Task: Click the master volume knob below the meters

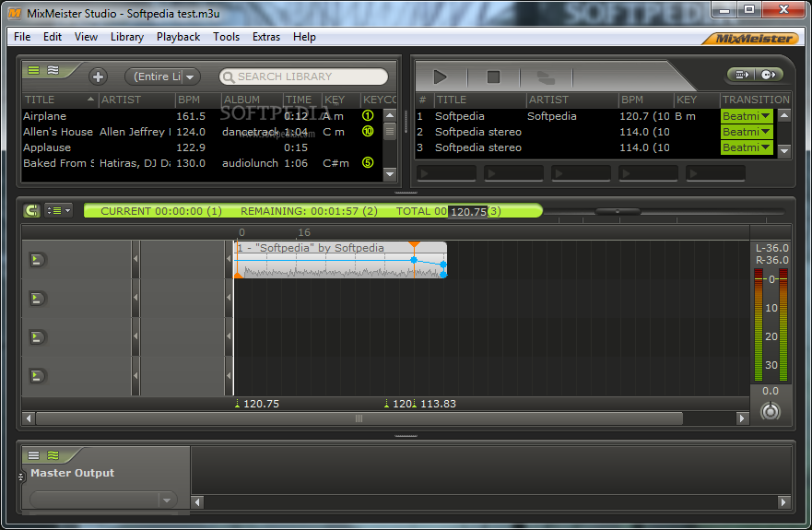Action: (x=770, y=411)
